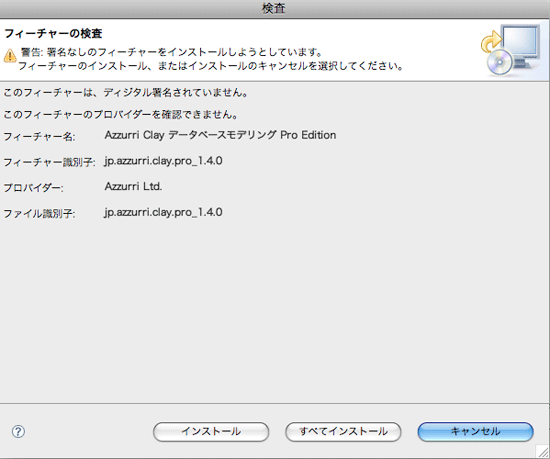
Task: Click the プロバイダーを確認できません message
Action: point(121,114)
